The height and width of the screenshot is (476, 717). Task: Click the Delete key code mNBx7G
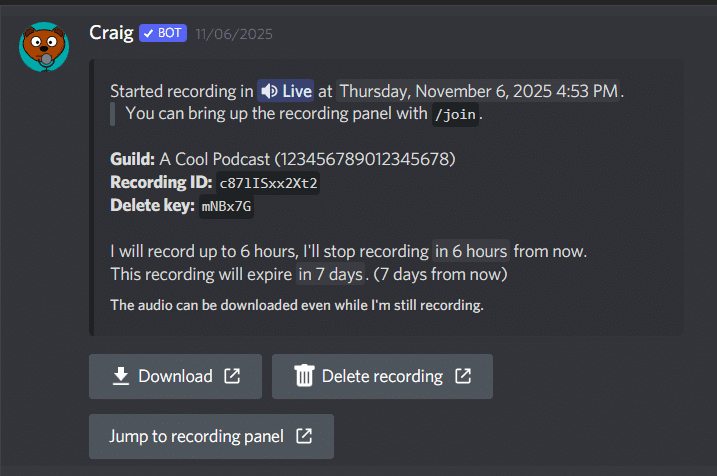pyautogui.click(x=226, y=206)
